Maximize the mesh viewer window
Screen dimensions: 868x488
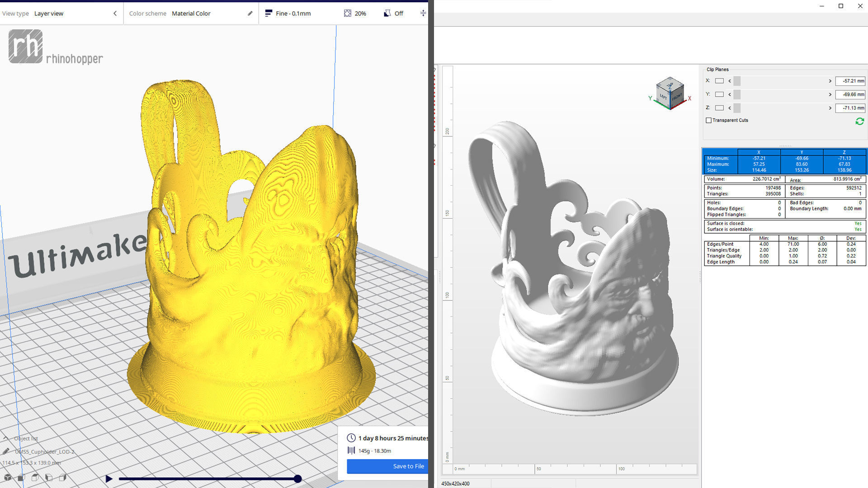tap(841, 6)
